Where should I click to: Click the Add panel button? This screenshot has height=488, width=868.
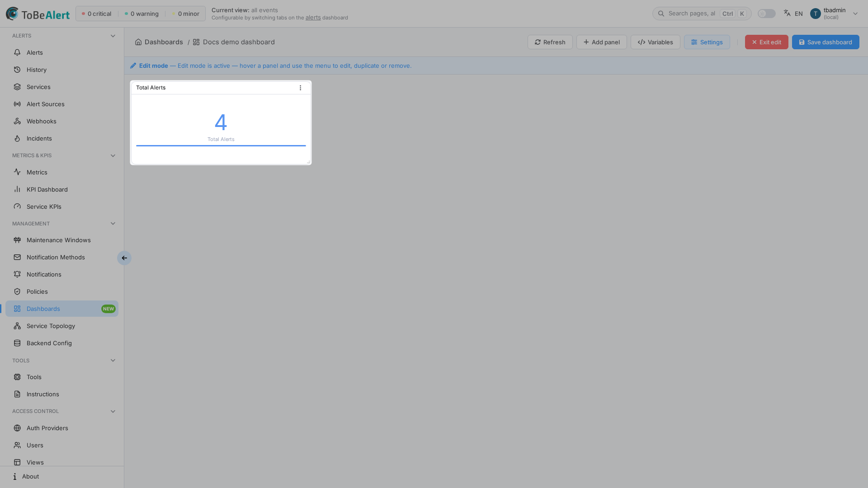pos(601,42)
